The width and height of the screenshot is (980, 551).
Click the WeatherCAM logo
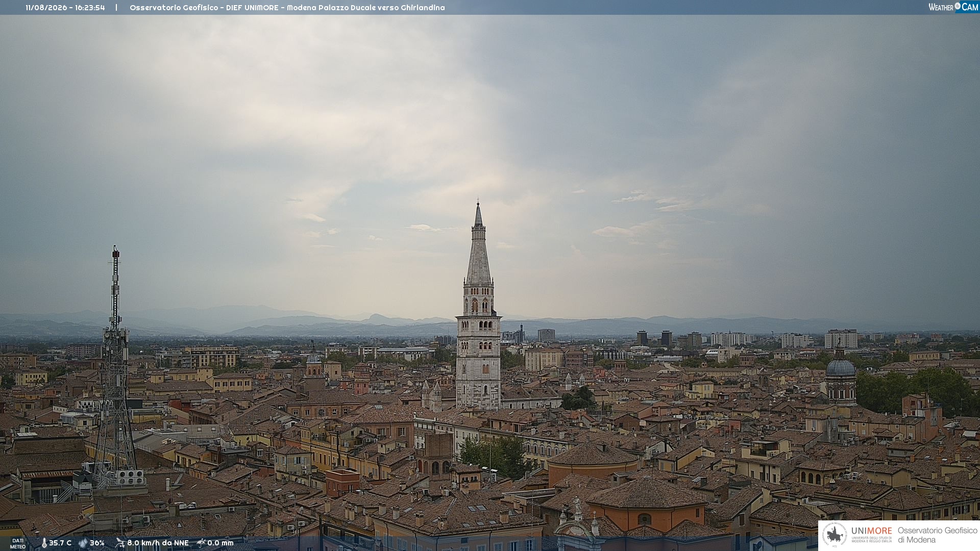(953, 7)
